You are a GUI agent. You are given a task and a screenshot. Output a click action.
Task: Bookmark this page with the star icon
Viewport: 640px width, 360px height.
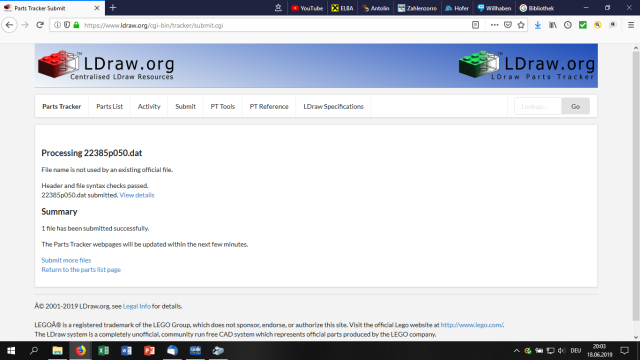521,25
